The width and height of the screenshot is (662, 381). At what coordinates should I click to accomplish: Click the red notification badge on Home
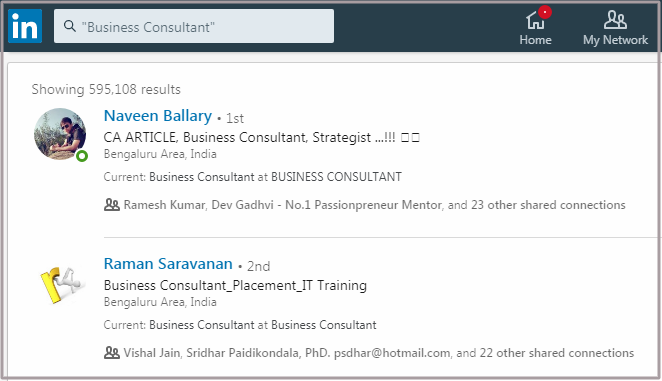pos(545,12)
